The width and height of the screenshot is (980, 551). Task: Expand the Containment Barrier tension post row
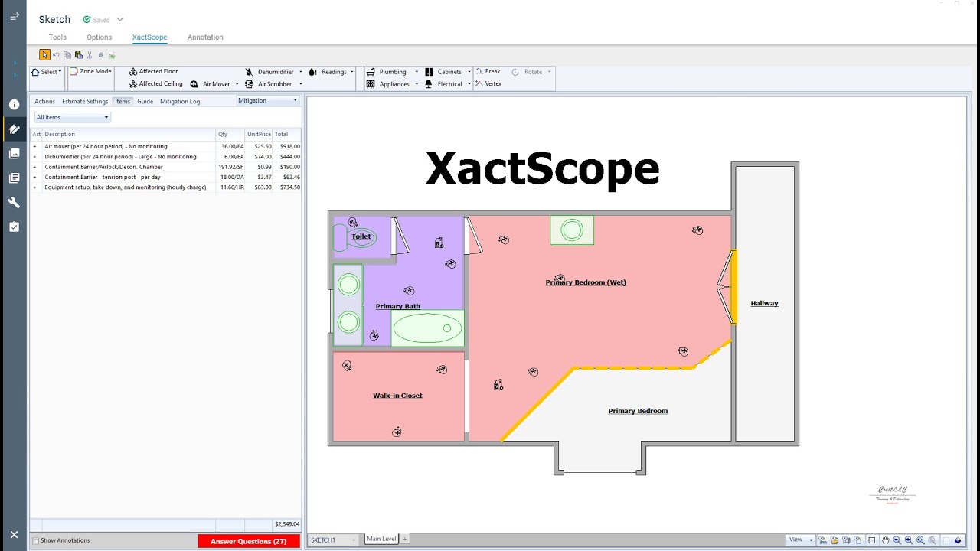pos(34,177)
